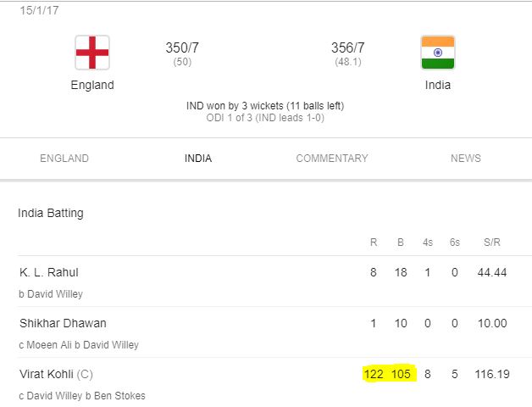Viewport: 532px width, 407px height.
Task: Click Shikhar Dhawan's name
Action: (x=63, y=324)
